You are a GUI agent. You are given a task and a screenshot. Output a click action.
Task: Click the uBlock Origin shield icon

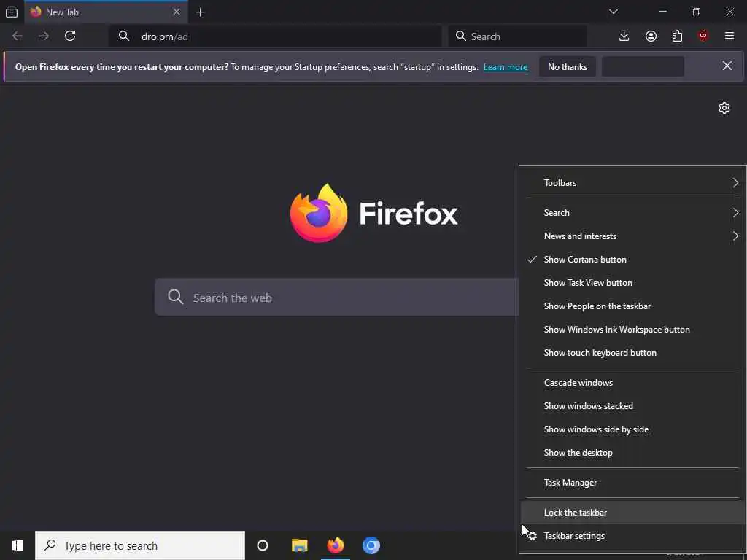pos(703,36)
